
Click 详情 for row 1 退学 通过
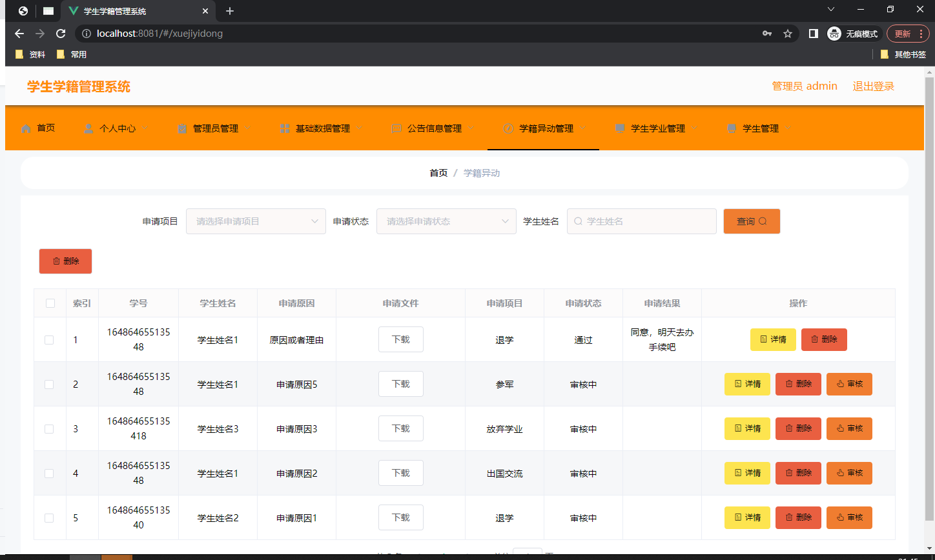click(x=773, y=339)
